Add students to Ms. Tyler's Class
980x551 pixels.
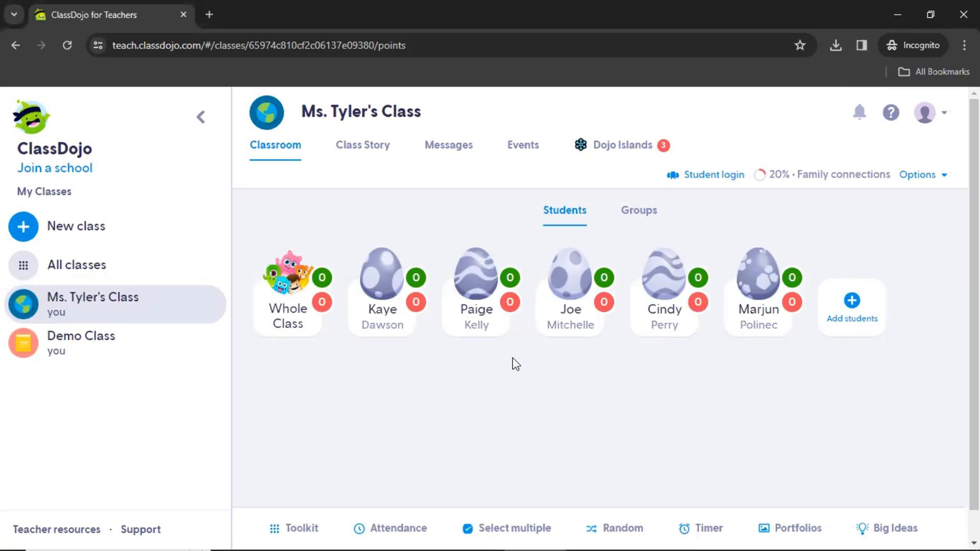click(x=851, y=307)
